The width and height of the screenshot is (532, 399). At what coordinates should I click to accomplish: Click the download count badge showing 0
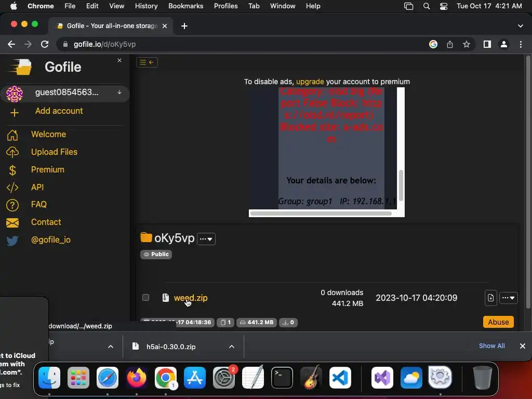pyautogui.click(x=288, y=322)
